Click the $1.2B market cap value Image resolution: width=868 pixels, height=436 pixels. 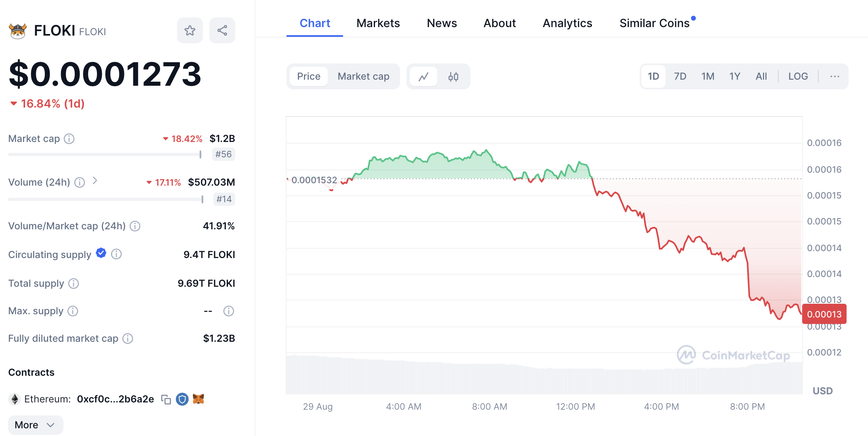(x=222, y=139)
